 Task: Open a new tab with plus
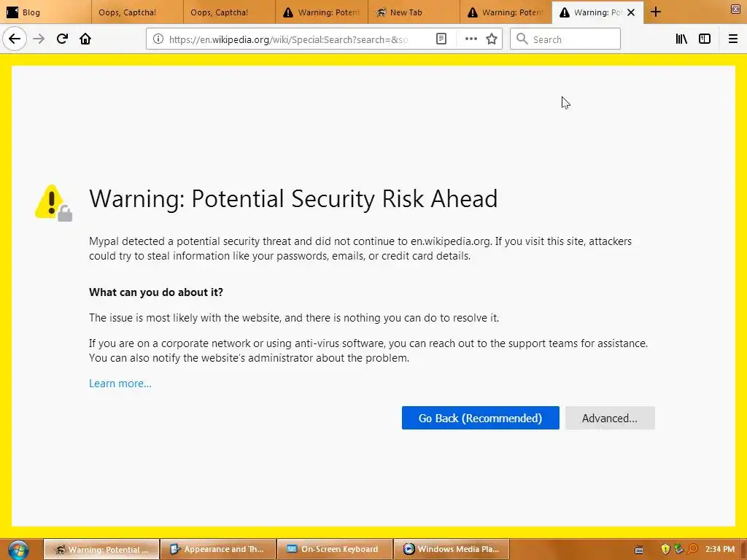coord(656,12)
